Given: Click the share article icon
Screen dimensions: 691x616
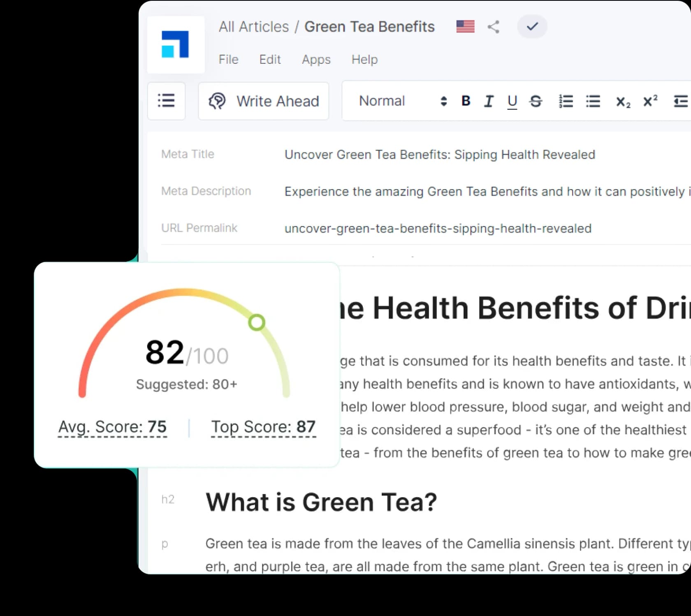Looking at the screenshot, I should [494, 27].
